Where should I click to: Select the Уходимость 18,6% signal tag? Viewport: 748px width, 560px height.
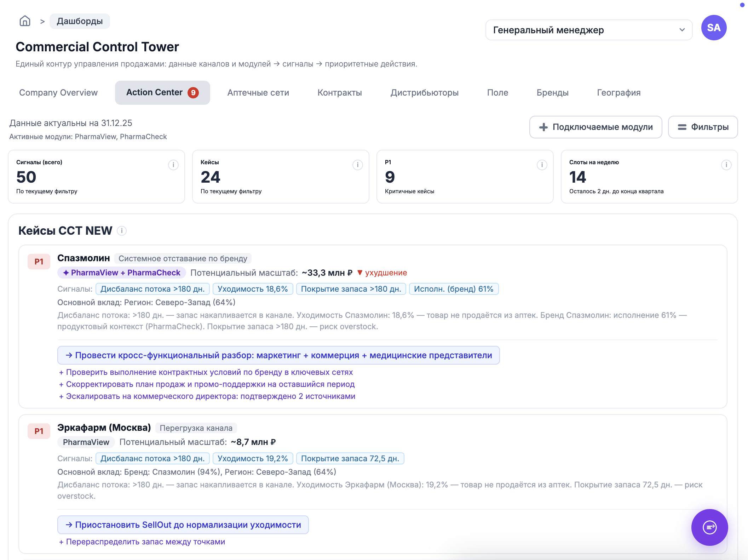point(253,289)
